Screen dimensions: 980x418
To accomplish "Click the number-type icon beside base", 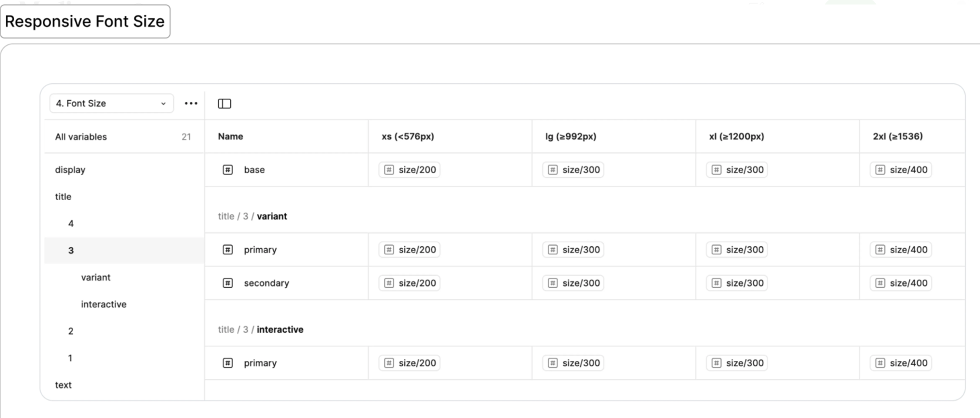I will click(x=228, y=169).
